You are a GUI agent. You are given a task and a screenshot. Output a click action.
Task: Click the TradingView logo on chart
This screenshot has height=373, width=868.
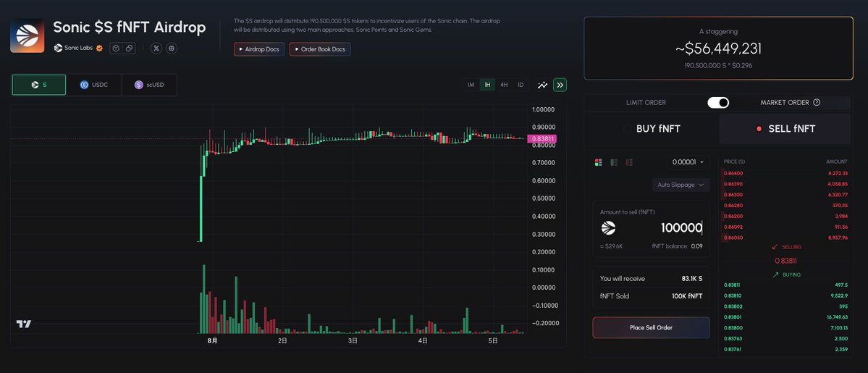(24, 324)
